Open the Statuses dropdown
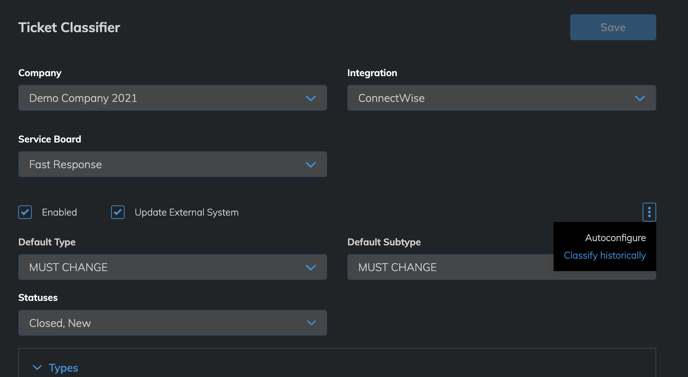688x377 pixels. pos(172,323)
